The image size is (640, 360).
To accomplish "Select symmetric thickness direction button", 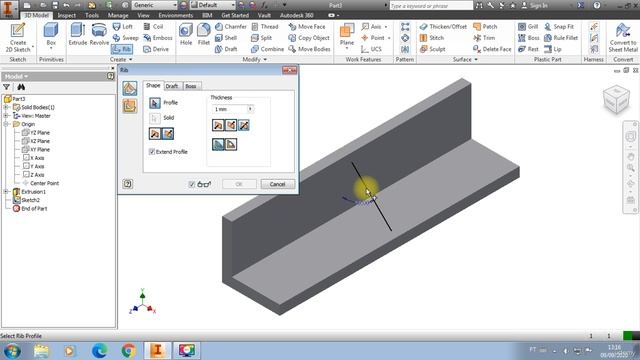I will tap(244, 125).
